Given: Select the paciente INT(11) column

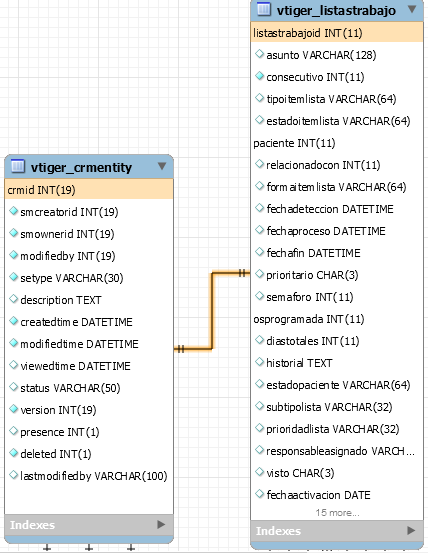Looking at the screenshot, I should [337, 143].
